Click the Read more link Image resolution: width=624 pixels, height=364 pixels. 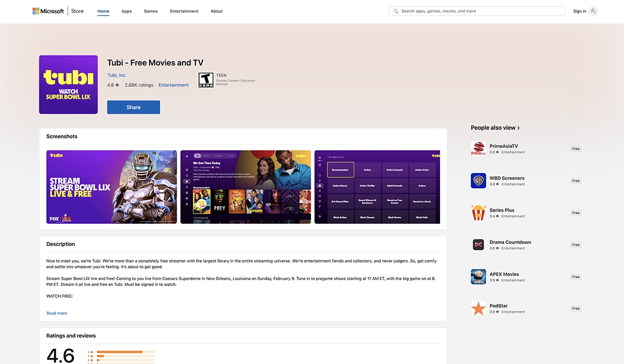57,313
